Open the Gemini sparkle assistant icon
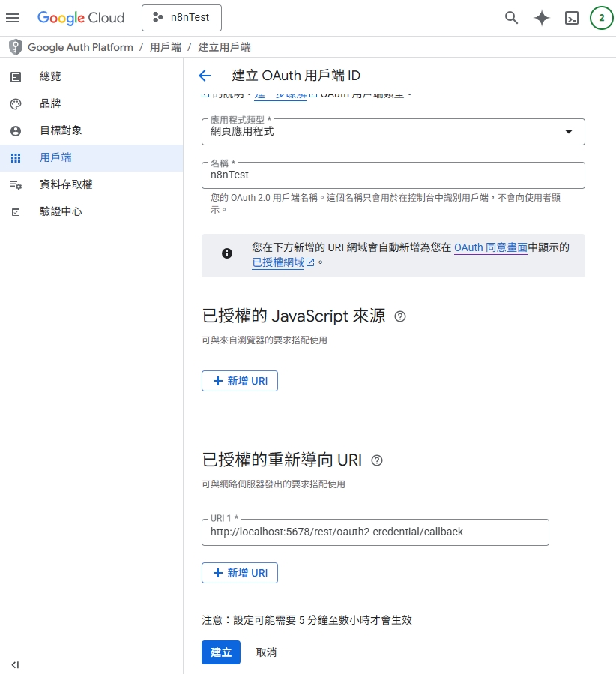 pyautogui.click(x=542, y=18)
